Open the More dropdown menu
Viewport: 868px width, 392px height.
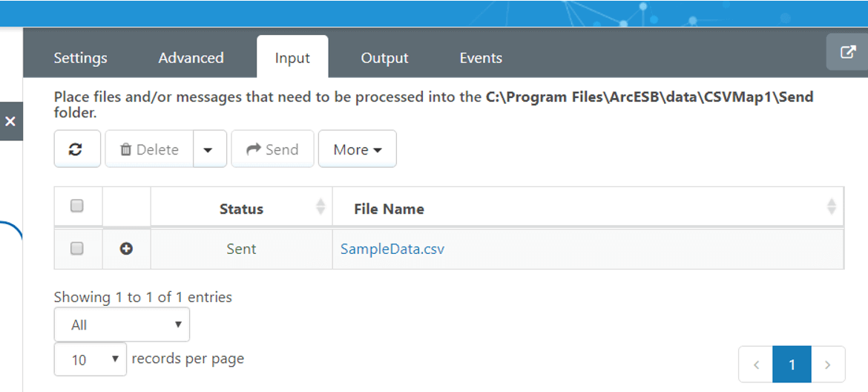357,149
